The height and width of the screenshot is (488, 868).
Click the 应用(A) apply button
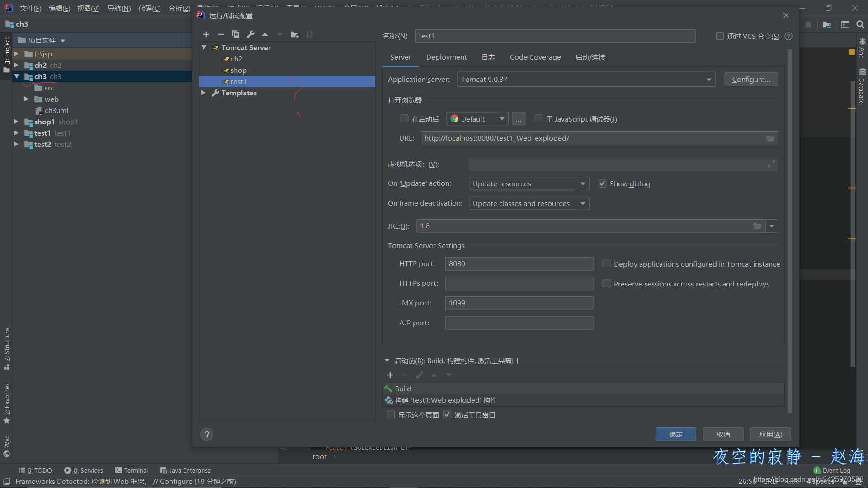tap(770, 434)
